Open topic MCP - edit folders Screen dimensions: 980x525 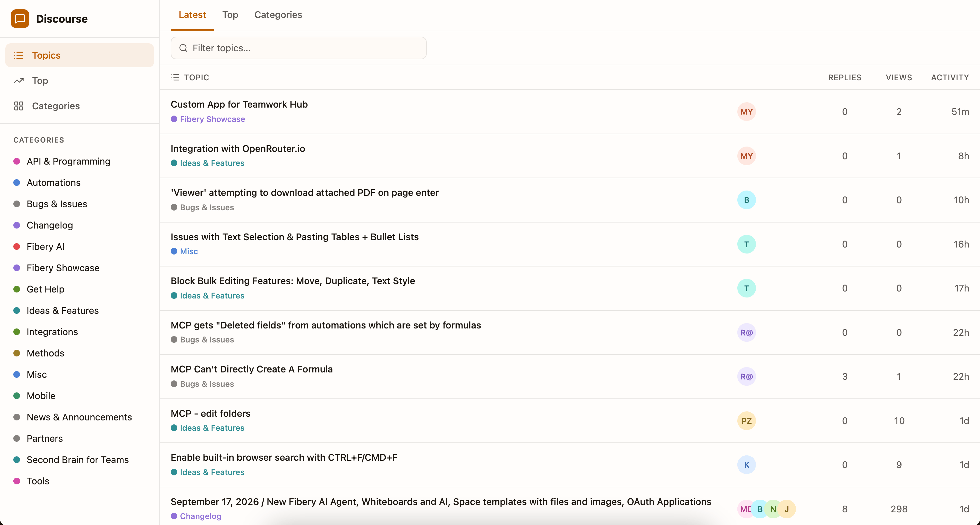click(210, 413)
